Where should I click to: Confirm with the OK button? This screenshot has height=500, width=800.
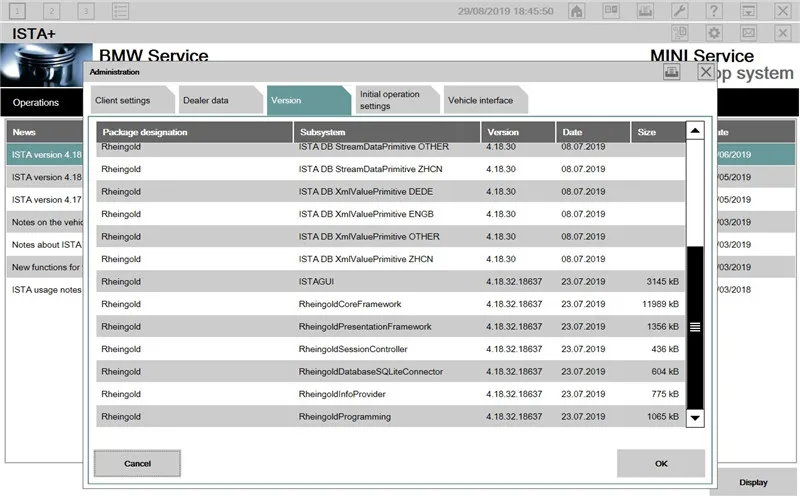tap(660, 463)
